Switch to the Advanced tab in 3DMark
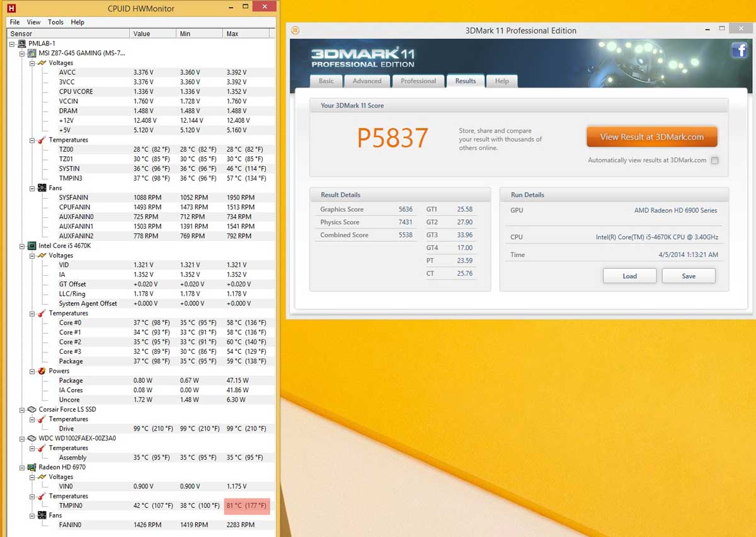 [x=367, y=81]
